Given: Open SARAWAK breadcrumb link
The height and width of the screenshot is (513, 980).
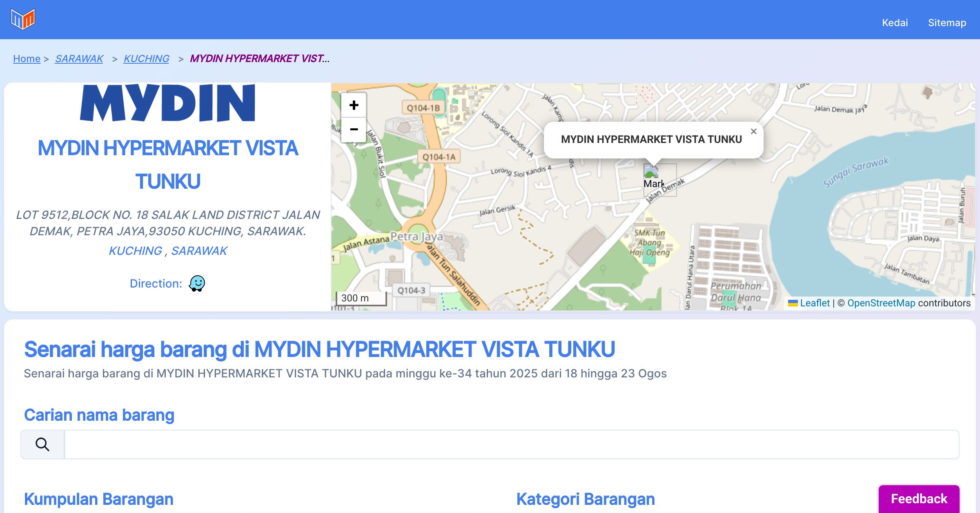Looking at the screenshot, I should click(79, 58).
